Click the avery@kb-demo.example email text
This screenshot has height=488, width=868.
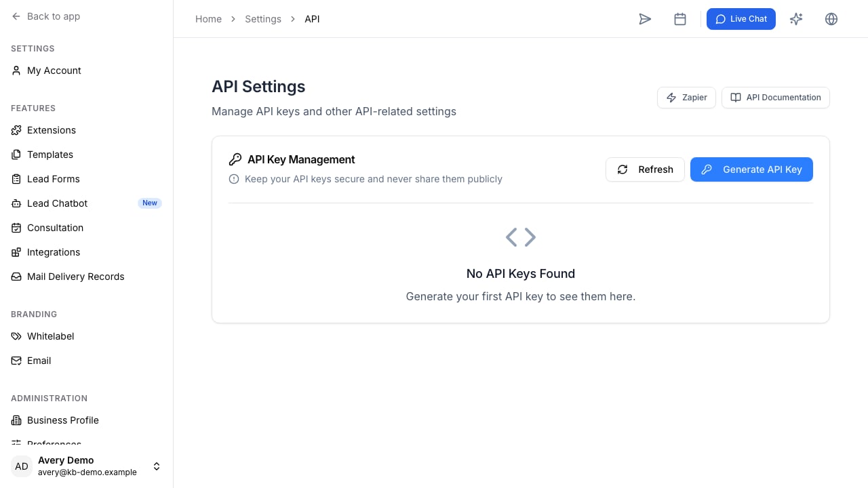coord(87,472)
